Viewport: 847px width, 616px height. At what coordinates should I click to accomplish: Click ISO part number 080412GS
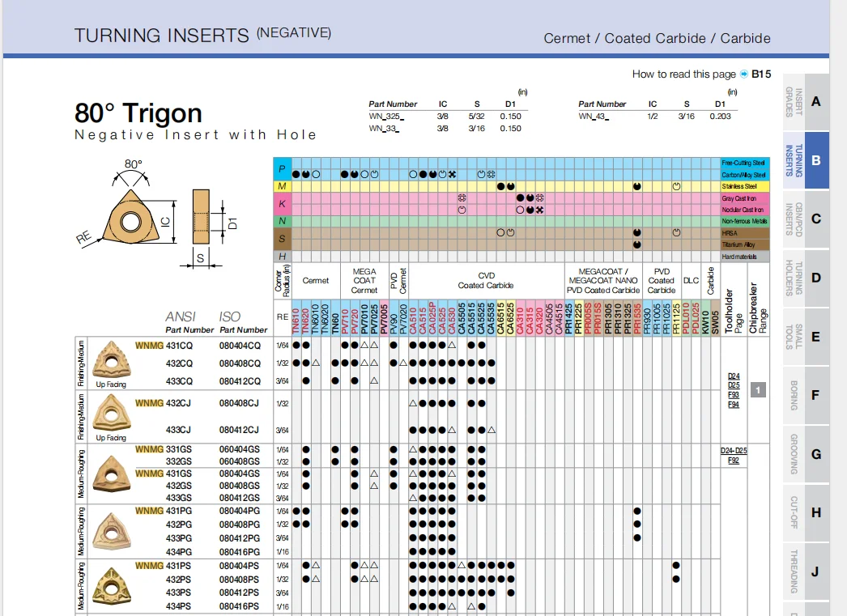(x=240, y=498)
